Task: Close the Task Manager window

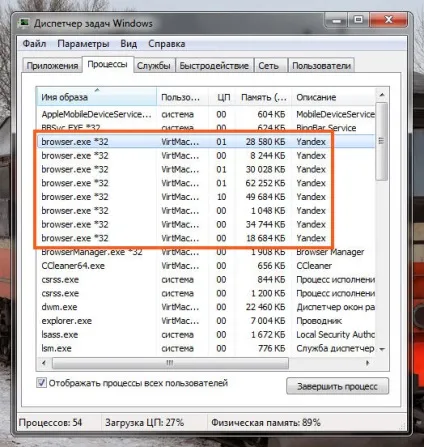Action: [388, 20]
